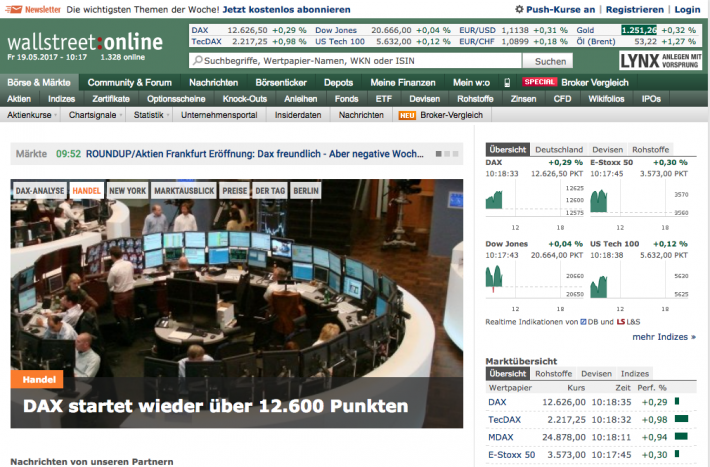The image size is (710, 467).
Task: Select the BERLIN image tab
Action: pyautogui.click(x=306, y=191)
